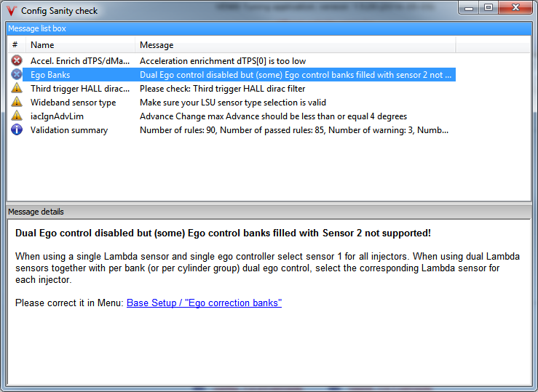Click bold details heading 'Dual Ego control disabled'
Image resolution: width=538 pixels, height=392 pixels.
(x=223, y=233)
